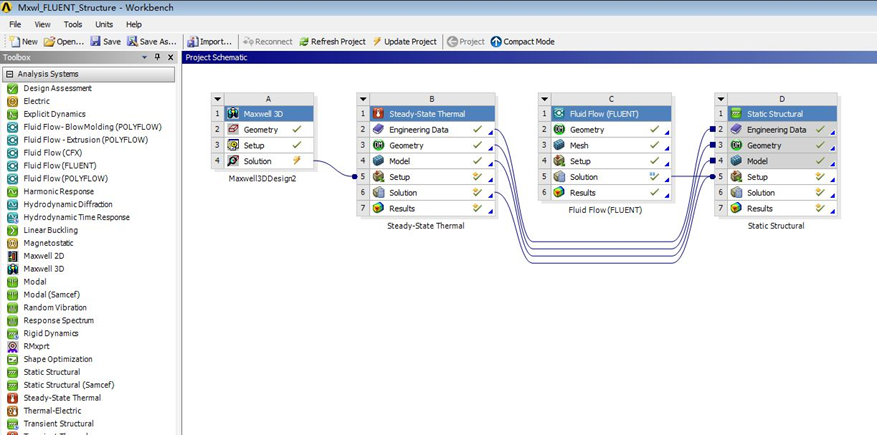This screenshot has height=435, width=877.
Task: Open system C dropdown arrow
Action: click(544, 99)
